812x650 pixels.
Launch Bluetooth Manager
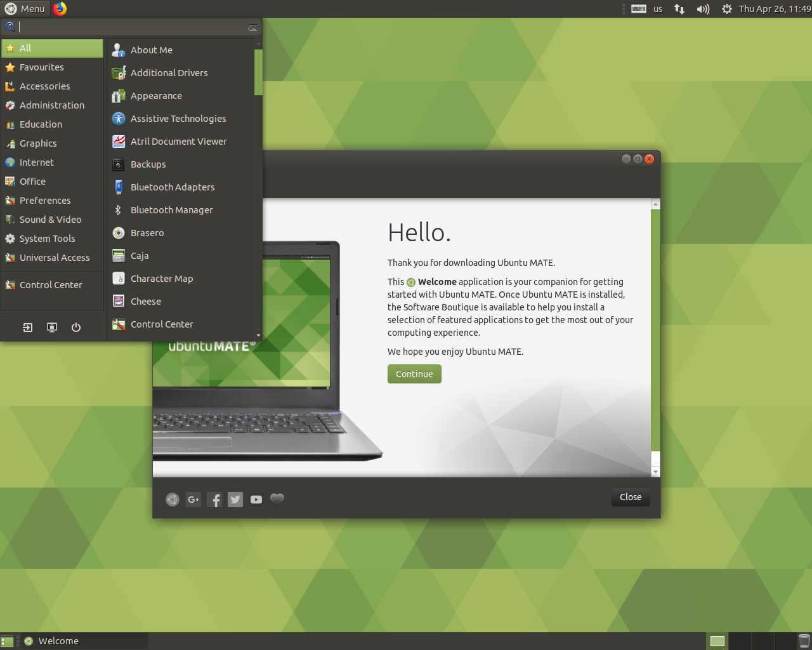coord(181,210)
